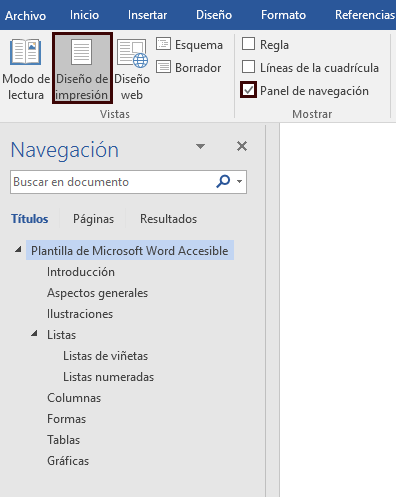Viewport: 396px width, 497px height.
Task: Jump to Columnas heading
Action: pos(74,398)
